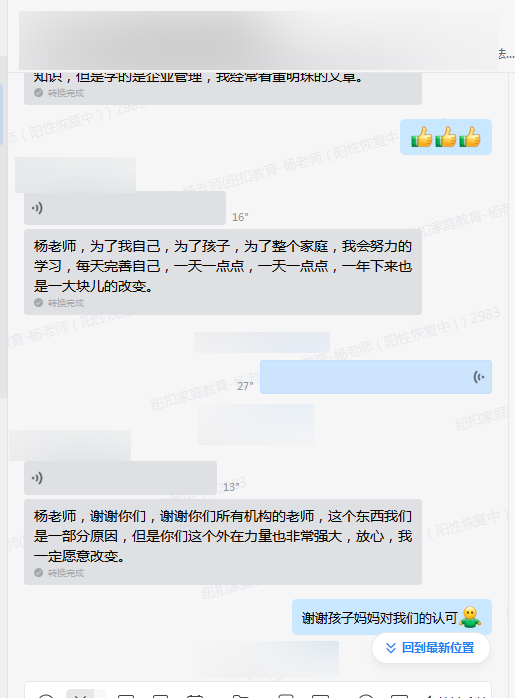Select the message starting 杨老师，谢谢你们
This screenshot has height=698, width=515.
point(223,542)
